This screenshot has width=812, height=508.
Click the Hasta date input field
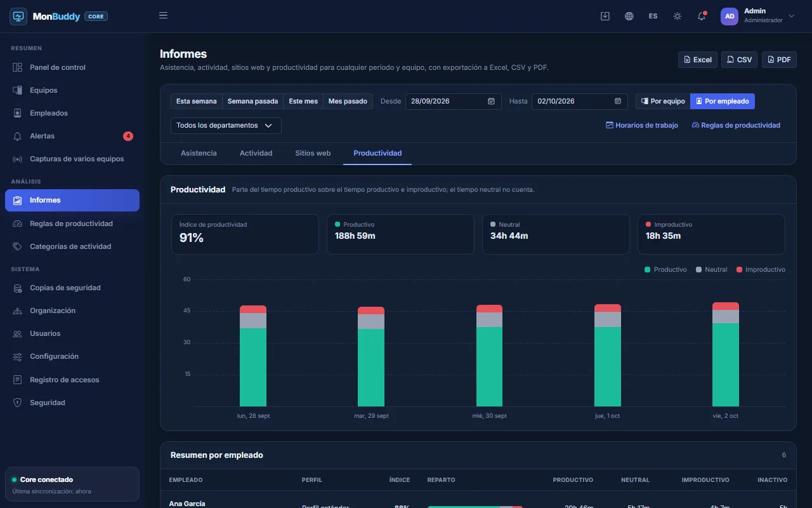(x=580, y=102)
